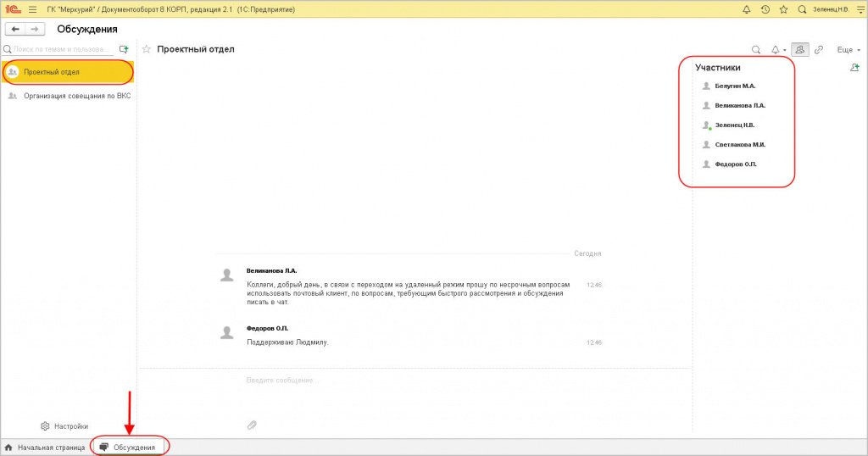Search messages within the discussion
The image size is (868, 456).
click(x=756, y=50)
